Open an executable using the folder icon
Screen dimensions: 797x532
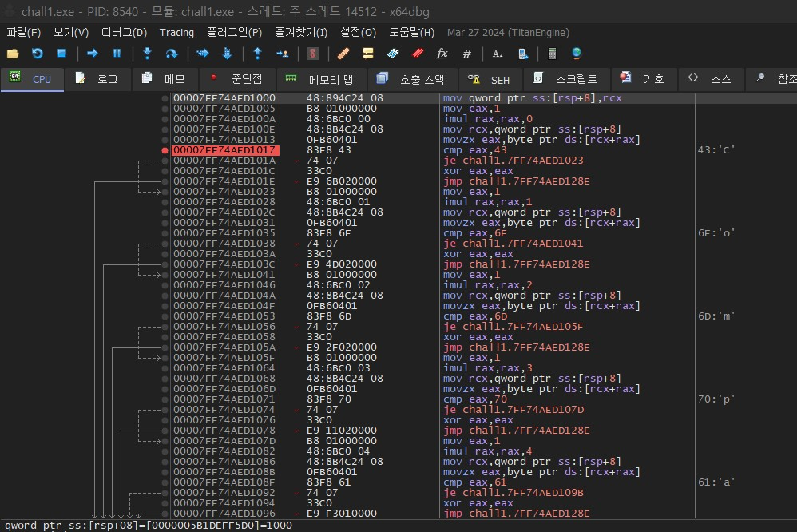tap(12, 54)
